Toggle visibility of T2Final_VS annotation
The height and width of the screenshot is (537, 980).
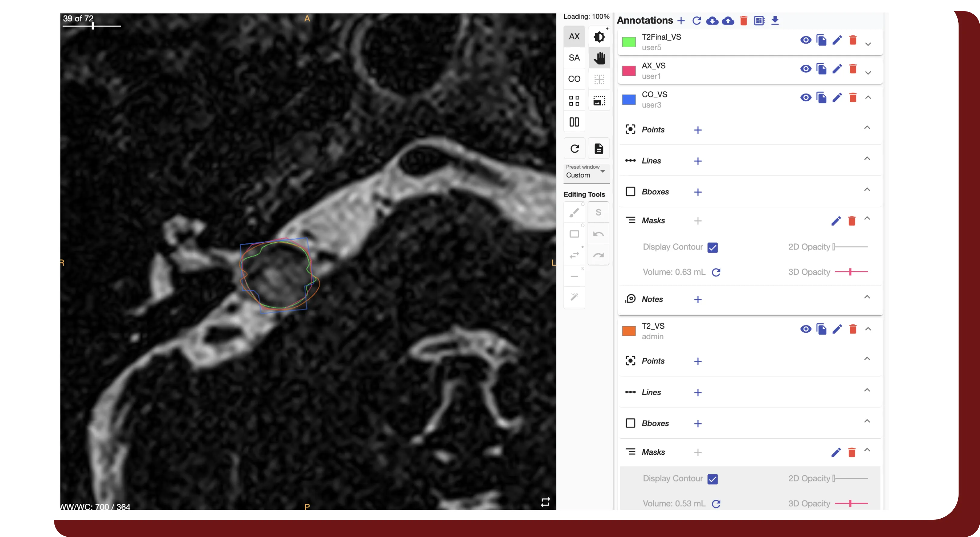pos(806,40)
